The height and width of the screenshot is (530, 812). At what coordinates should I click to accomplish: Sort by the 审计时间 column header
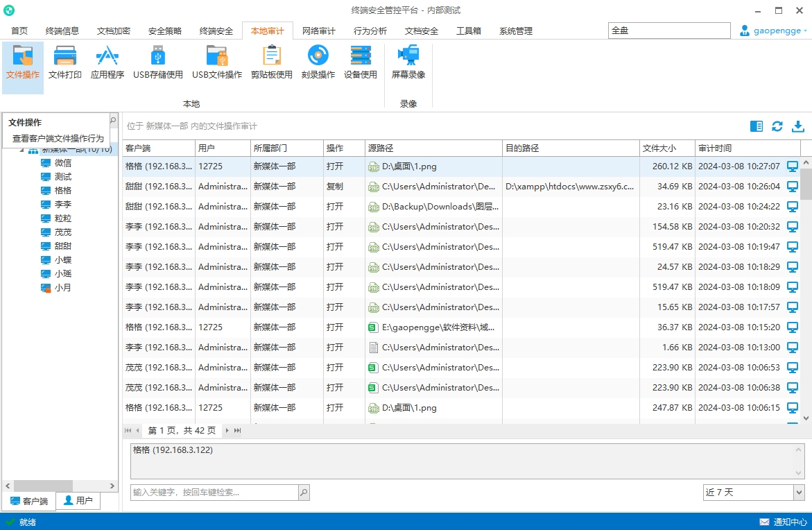(x=748, y=148)
